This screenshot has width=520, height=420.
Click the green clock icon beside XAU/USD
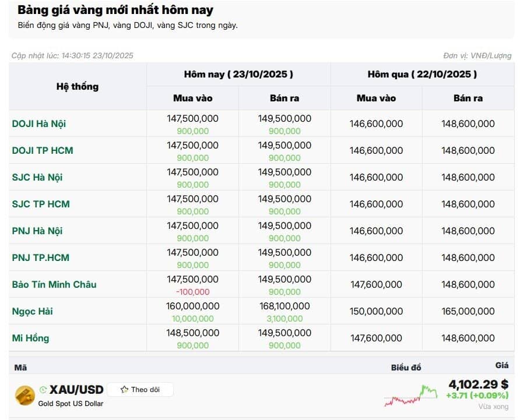(43, 390)
